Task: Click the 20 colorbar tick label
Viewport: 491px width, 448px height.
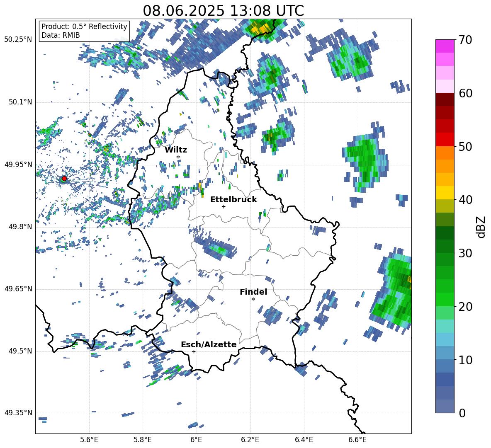Action: [465, 307]
